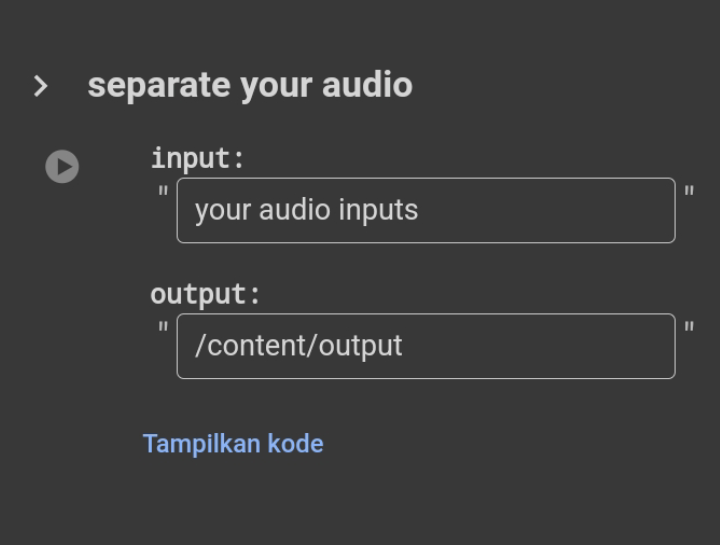The width and height of the screenshot is (720, 545).
Task: Click the 'output:' form label
Action: (x=205, y=295)
